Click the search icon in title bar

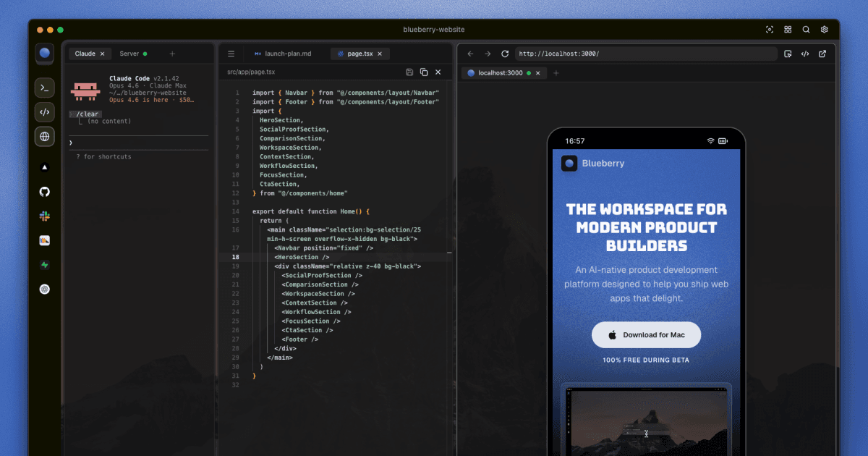(x=806, y=30)
